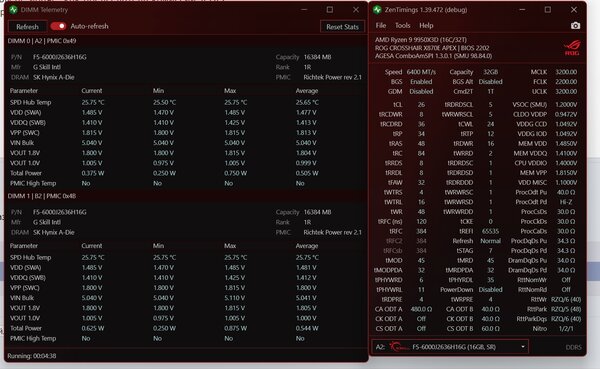Click the 'Running: 00:04:38' status text
Image resolution: width=600 pixels, height=369 pixels.
tap(32, 356)
